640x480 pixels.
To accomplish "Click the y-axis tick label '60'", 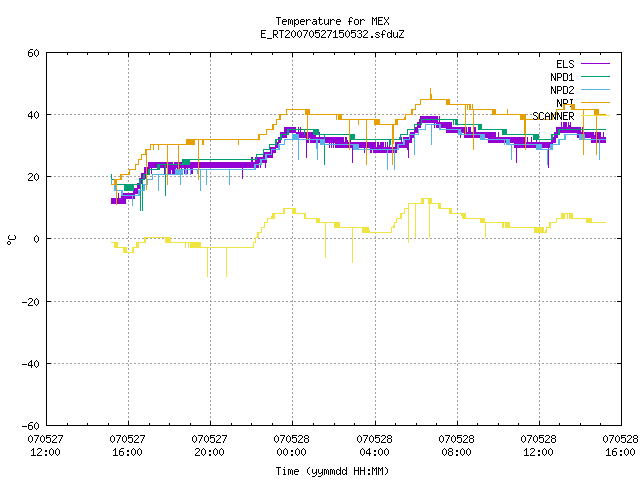I will (x=33, y=53).
